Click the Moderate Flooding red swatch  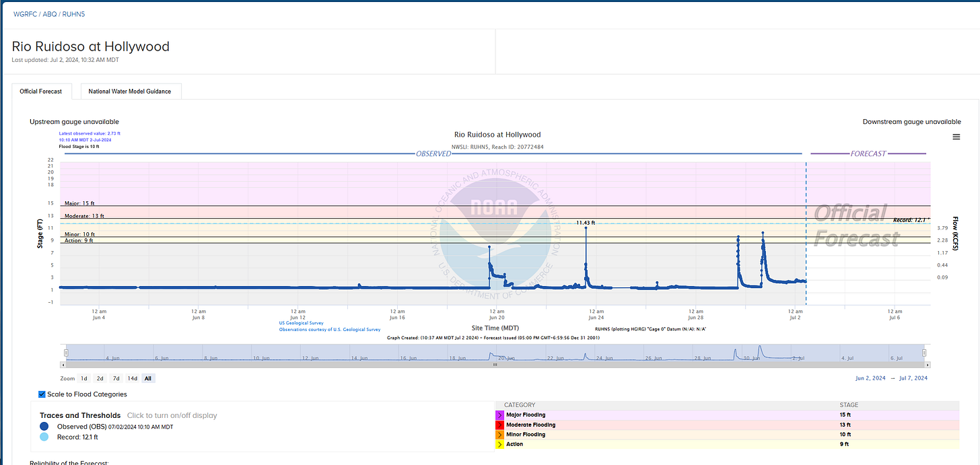[x=499, y=425]
